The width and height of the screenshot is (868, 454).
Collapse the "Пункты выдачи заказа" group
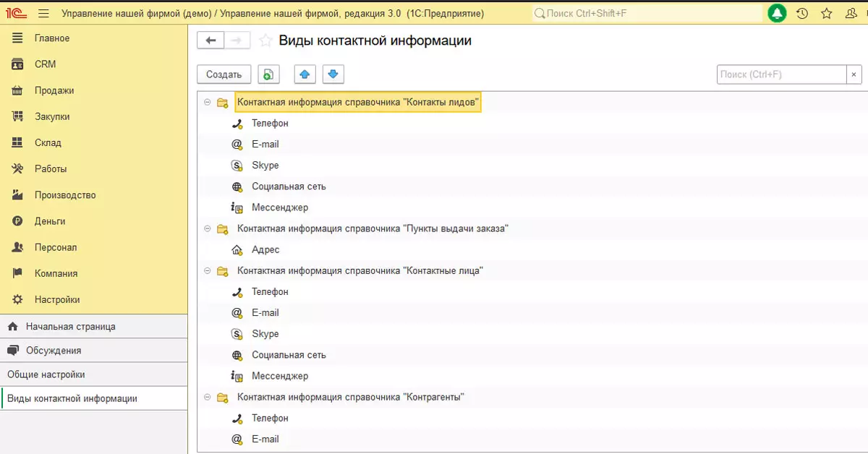[x=208, y=229]
